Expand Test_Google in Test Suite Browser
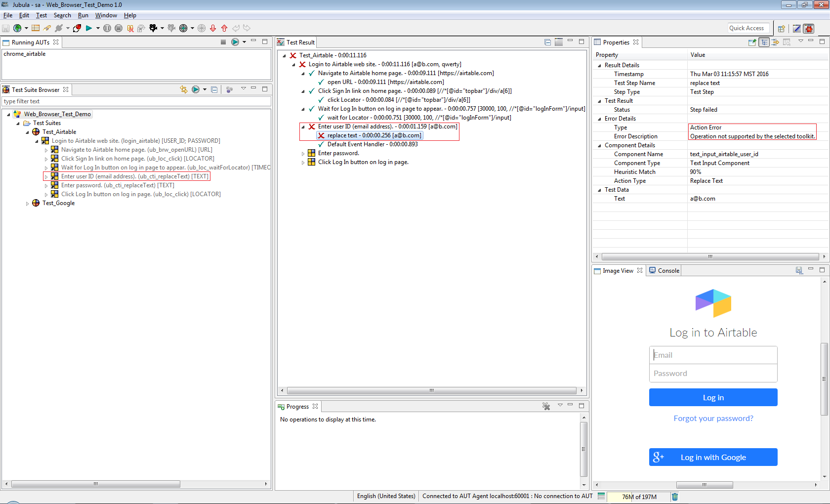The image size is (830, 504). pos(27,203)
